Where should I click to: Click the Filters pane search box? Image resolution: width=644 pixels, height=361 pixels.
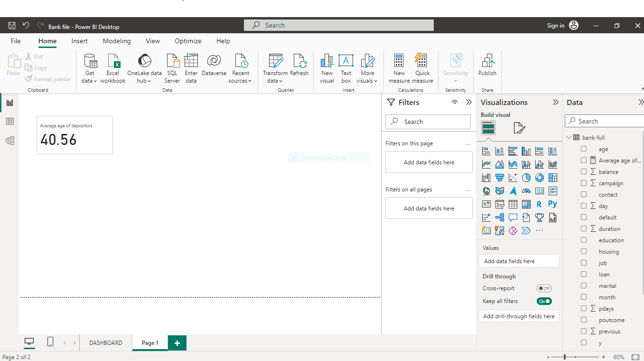428,122
